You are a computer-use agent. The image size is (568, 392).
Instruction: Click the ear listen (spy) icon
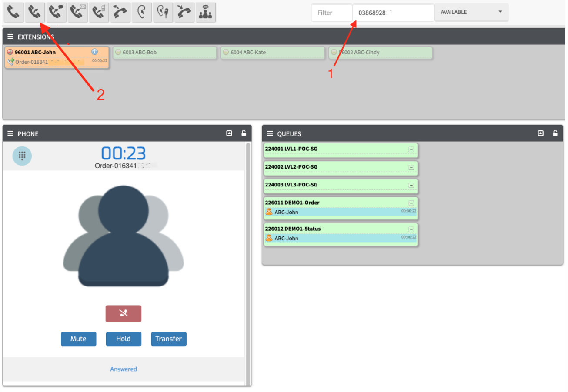141,13
